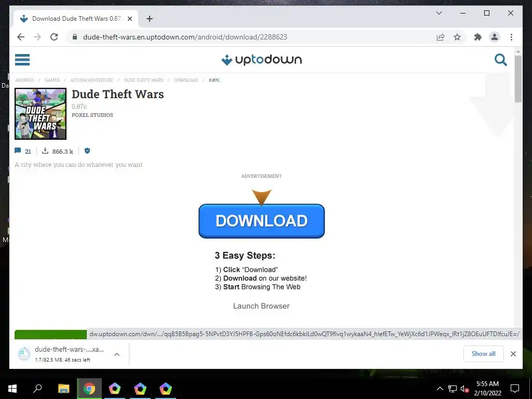Click the security shield badge icon
The width and height of the screenshot is (532, 399).
click(x=87, y=151)
